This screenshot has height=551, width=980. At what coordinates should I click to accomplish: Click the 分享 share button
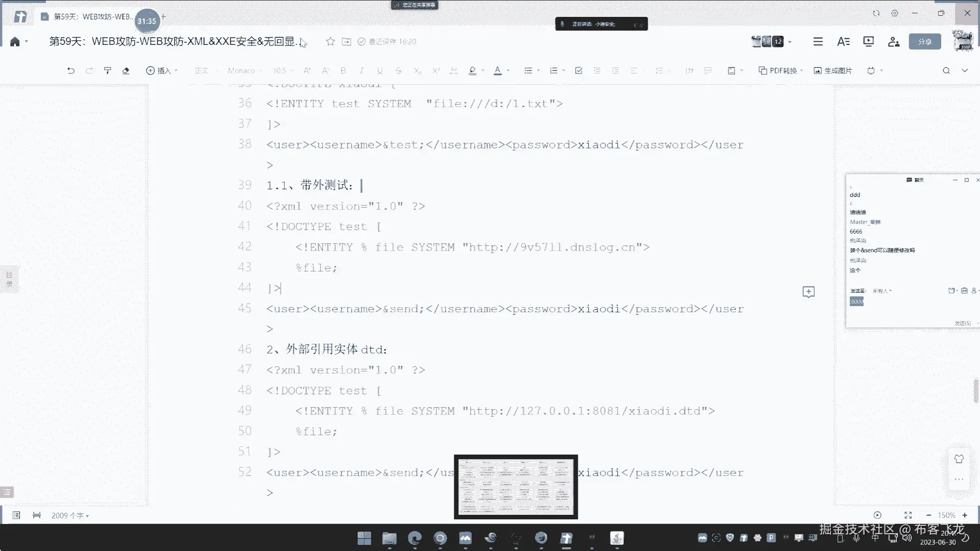924,41
